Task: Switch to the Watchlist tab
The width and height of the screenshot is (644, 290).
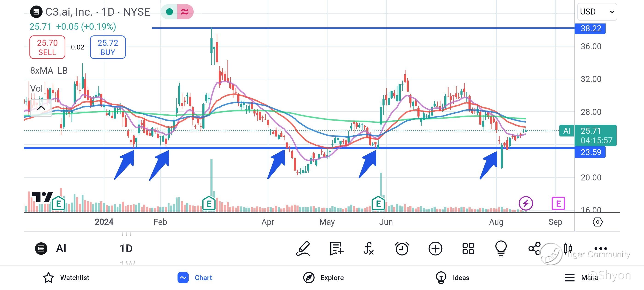Action: click(66, 278)
